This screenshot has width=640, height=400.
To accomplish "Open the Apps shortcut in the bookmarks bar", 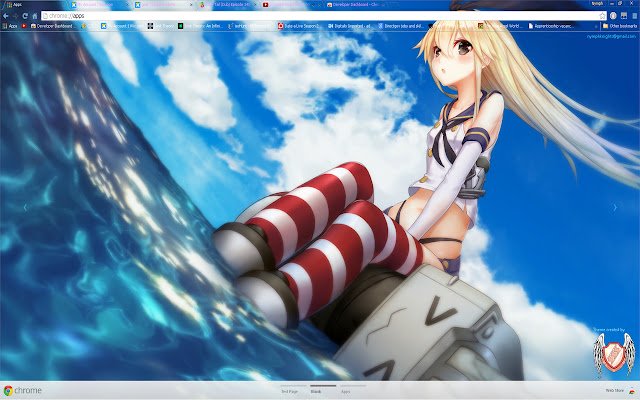I will pyautogui.click(x=10, y=26).
